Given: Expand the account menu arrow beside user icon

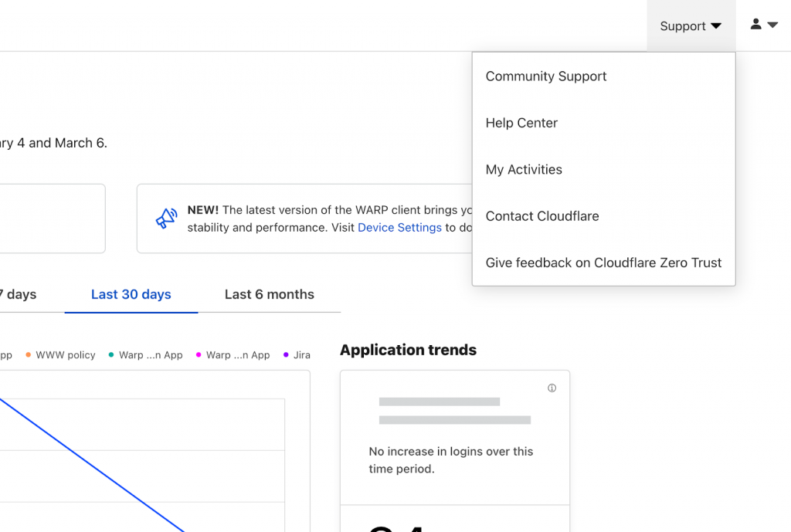Looking at the screenshot, I should click(772, 24).
